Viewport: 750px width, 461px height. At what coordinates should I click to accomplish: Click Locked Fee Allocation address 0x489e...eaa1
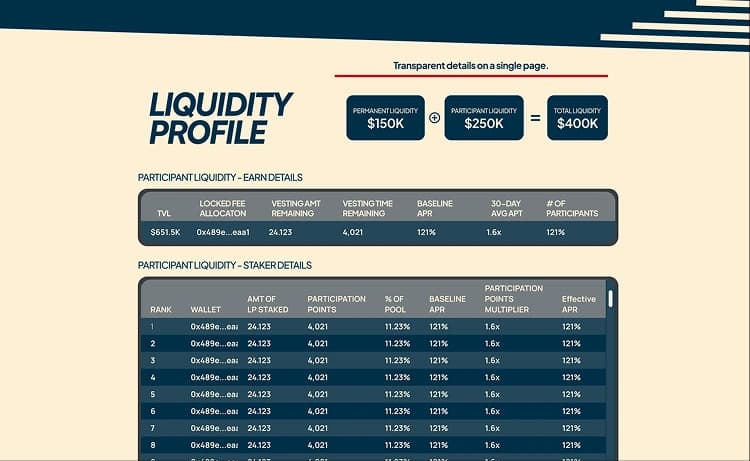tap(222, 232)
